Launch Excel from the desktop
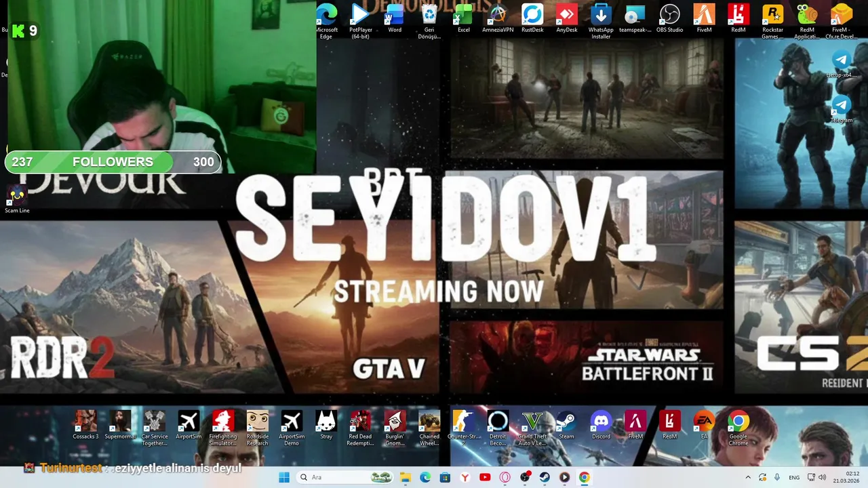The height and width of the screenshot is (488, 868). (464, 18)
